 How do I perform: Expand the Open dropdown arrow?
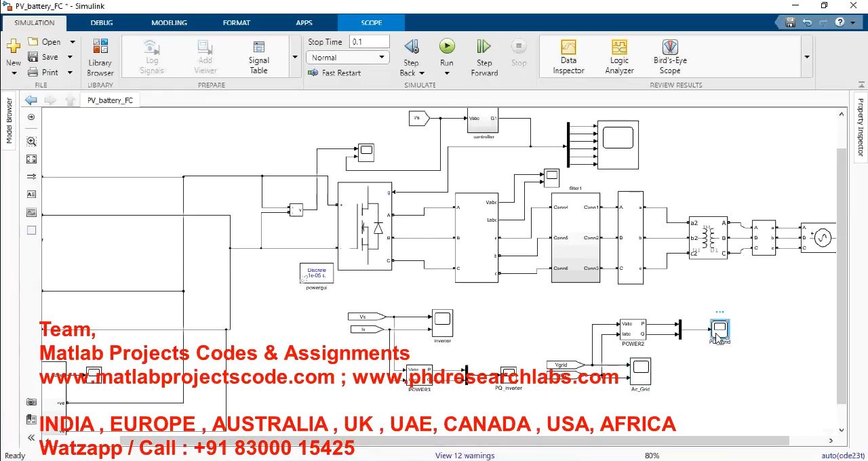(x=72, y=42)
